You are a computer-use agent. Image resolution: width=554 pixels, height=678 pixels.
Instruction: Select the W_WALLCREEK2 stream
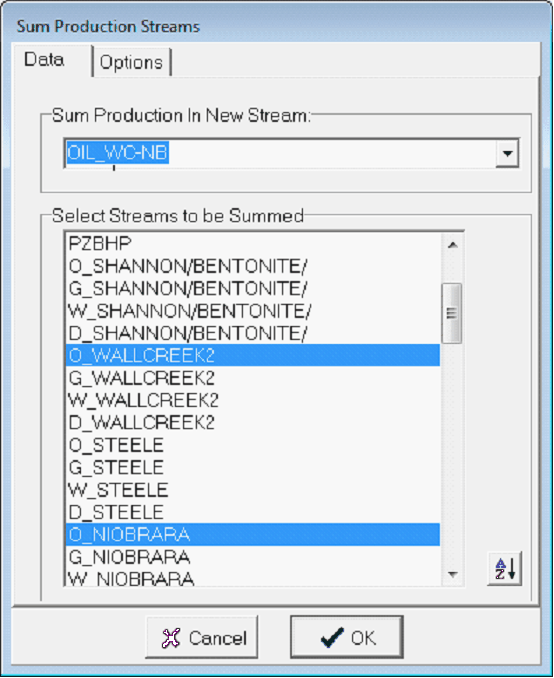click(253, 400)
